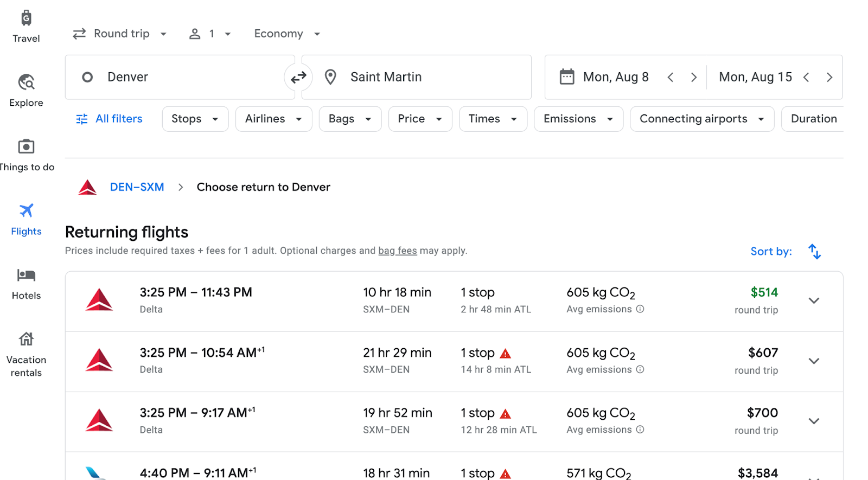
Task: Go back to DEN–SXM departing flights
Action: click(137, 187)
